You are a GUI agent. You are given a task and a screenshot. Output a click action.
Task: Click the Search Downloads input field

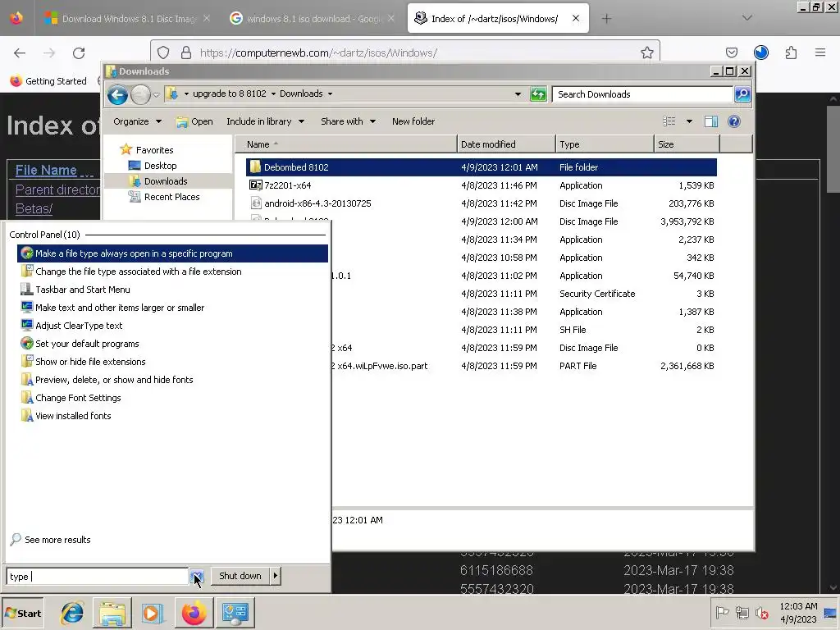point(642,94)
